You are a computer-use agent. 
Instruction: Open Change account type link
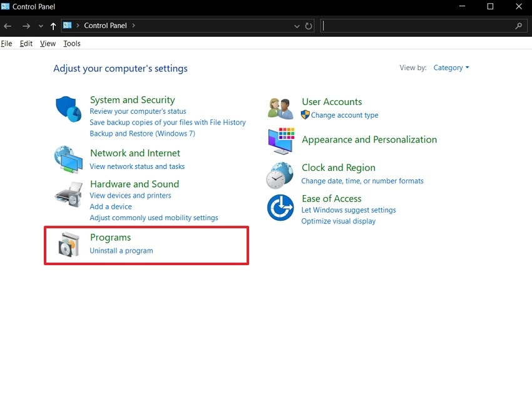pos(344,115)
